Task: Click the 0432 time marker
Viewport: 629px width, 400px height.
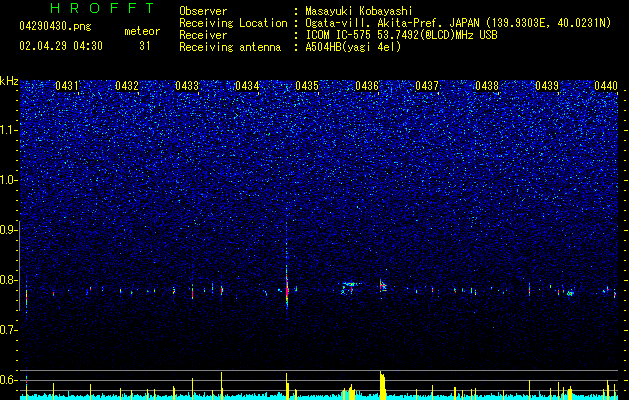Action: (127, 86)
